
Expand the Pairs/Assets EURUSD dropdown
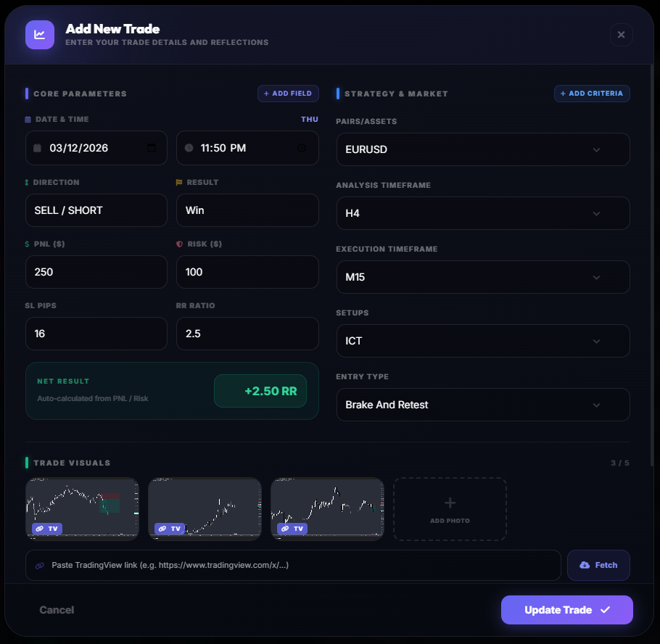click(596, 149)
